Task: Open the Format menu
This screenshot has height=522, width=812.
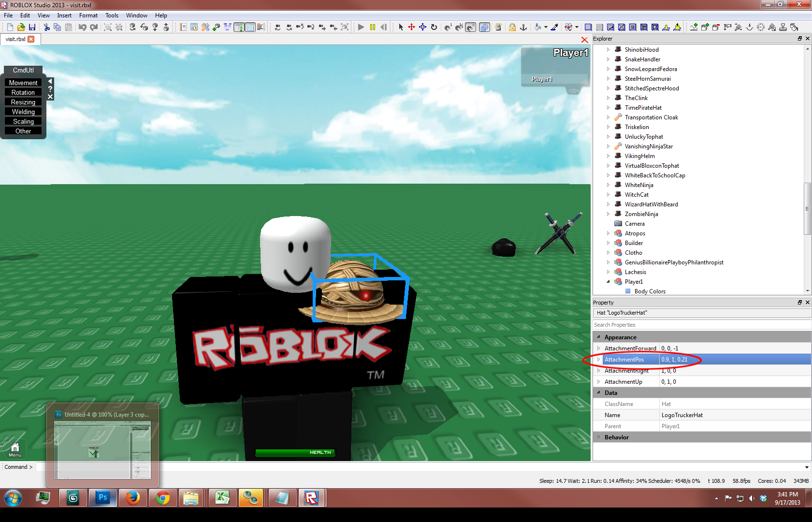Action: [x=88, y=15]
